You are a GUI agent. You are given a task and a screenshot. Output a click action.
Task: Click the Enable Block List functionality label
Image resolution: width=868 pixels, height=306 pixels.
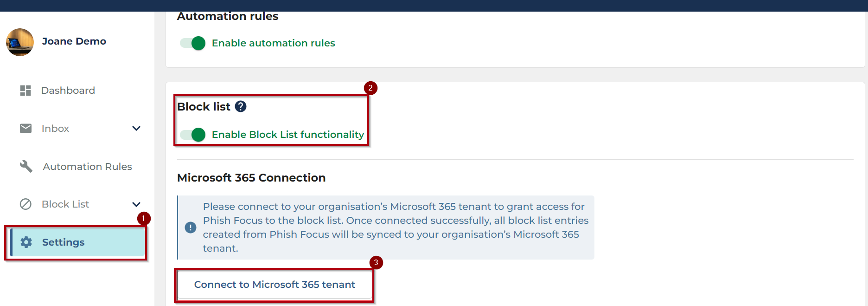click(x=287, y=135)
